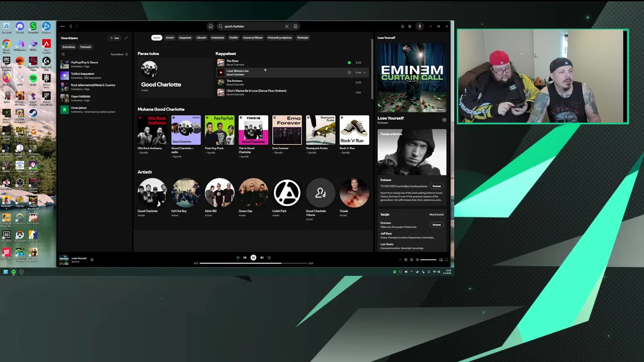Skip to next track
This screenshot has height=362, width=644.
[262, 257]
